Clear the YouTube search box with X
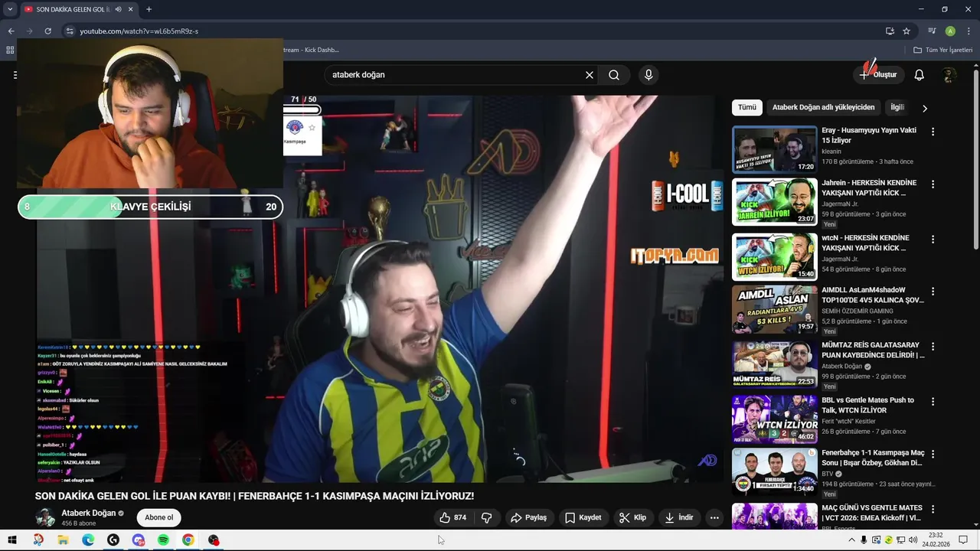The height and width of the screenshot is (551, 980). click(590, 75)
